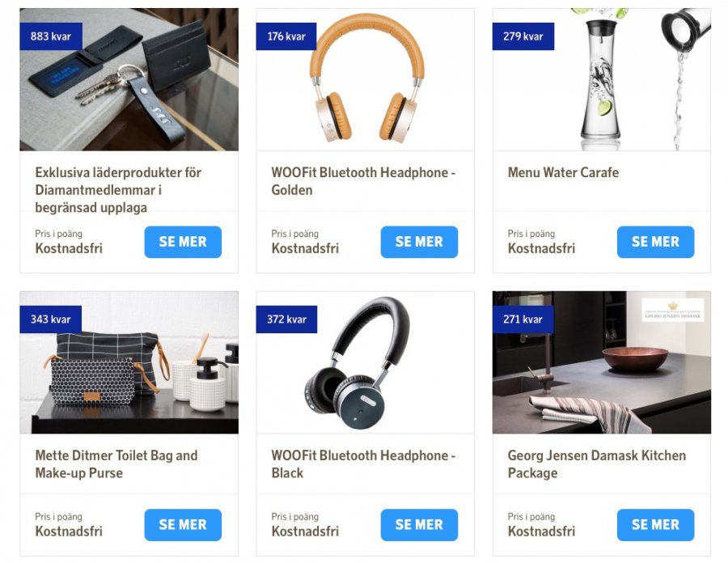The image size is (728, 563).
Task: Open Georg Jensen Damask Kitchen Package title
Action: [x=597, y=464]
